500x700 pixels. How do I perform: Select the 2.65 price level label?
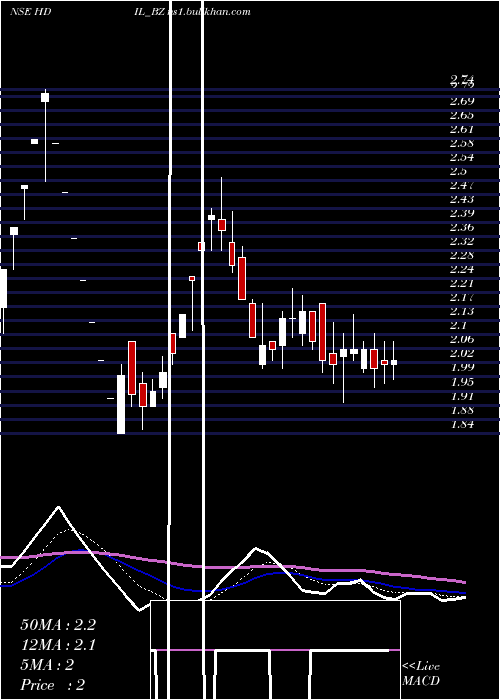click(462, 115)
